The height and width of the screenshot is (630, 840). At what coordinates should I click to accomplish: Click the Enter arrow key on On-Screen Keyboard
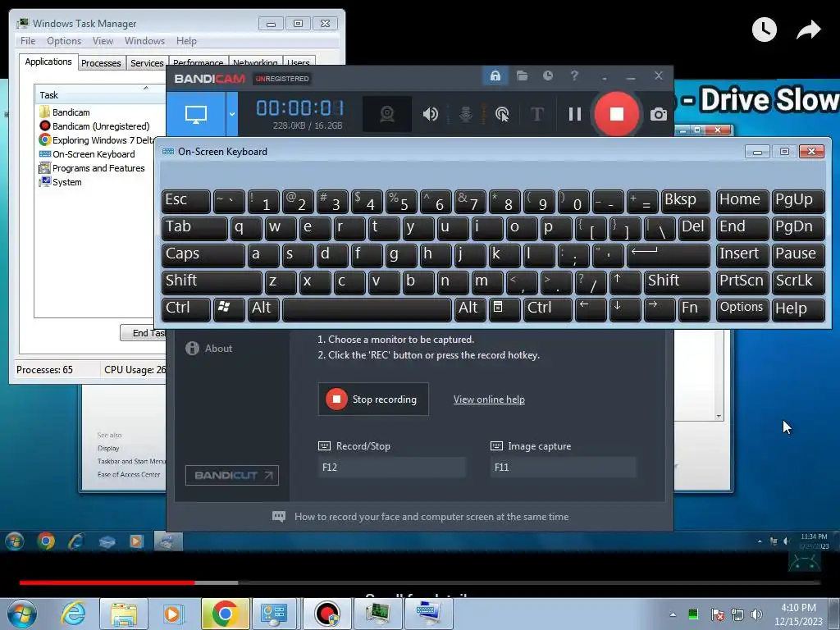(x=669, y=255)
